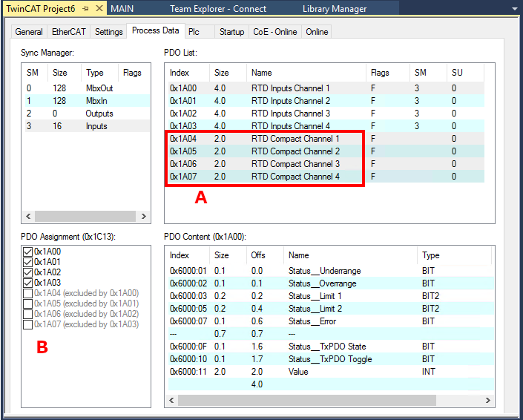Open the document tab overflow dropdown arrow
This screenshot has height=420, width=523.
point(515,9)
